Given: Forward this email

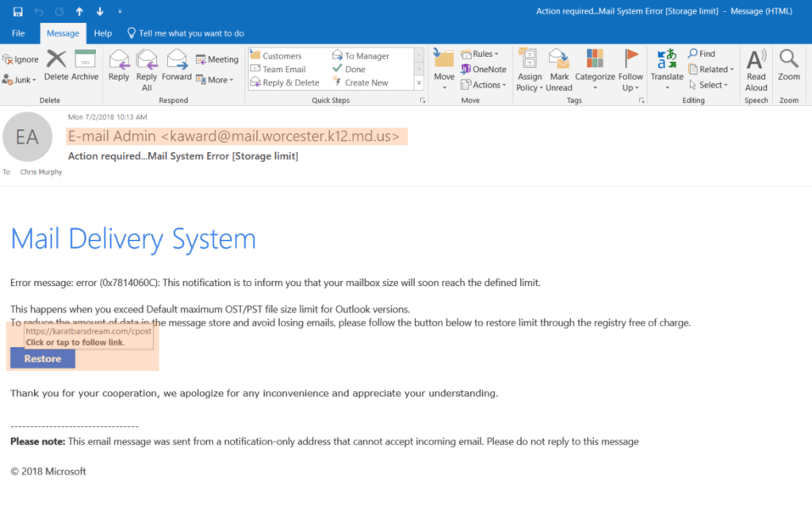Looking at the screenshot, I should point(177,65).
